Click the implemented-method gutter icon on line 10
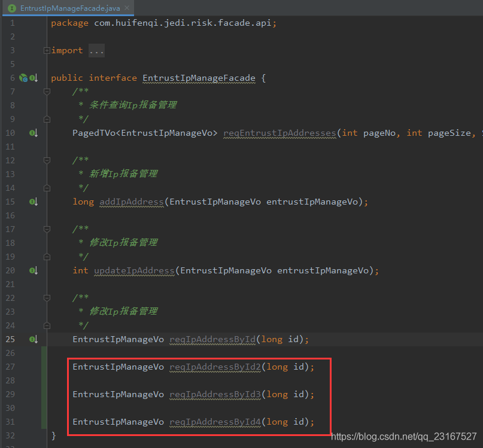Viewport: 483px width, 448px height. pos(34,133)
